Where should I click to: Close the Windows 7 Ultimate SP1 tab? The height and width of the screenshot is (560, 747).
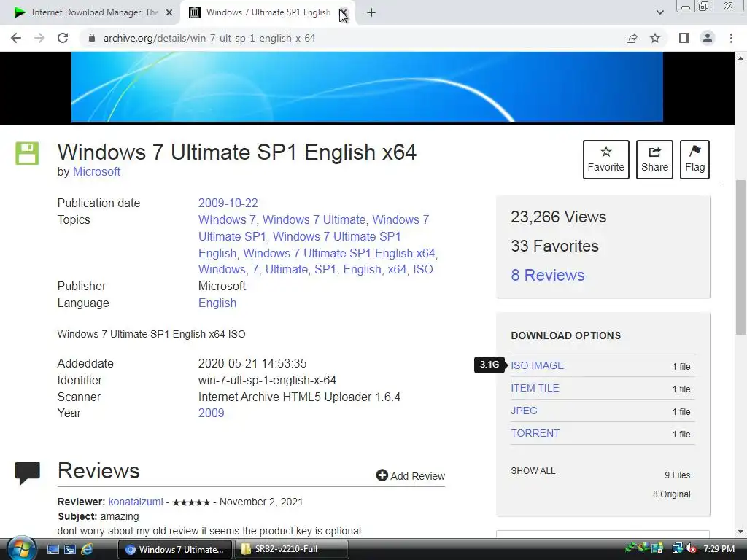click(x=344, y=12)
